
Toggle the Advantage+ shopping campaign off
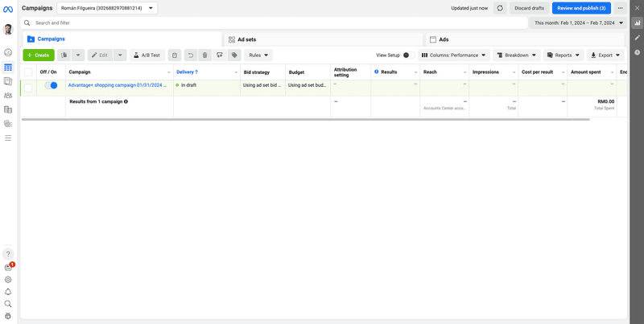pos(51,85)
